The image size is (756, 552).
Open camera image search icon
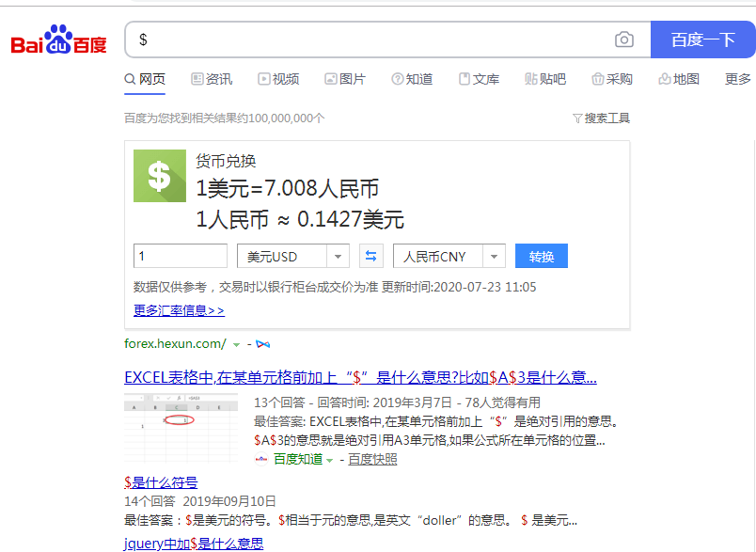click(x=624, y=39)
